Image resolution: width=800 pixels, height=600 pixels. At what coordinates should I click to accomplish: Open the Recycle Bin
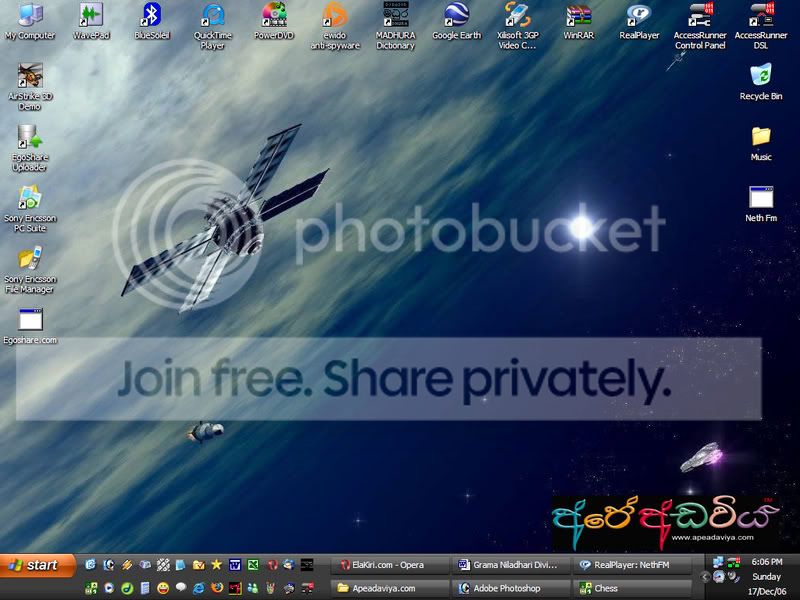coord(761,82)
